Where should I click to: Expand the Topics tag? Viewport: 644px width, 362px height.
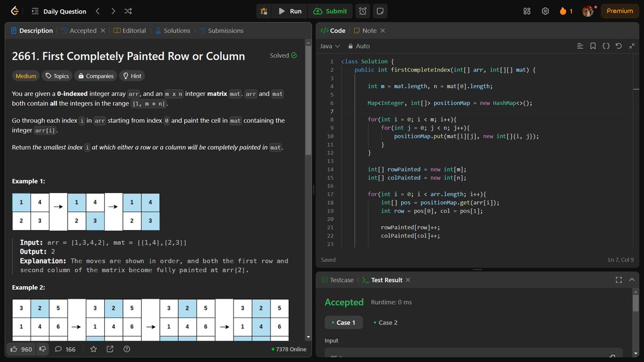pyautogui.click(x=57, y=76)
